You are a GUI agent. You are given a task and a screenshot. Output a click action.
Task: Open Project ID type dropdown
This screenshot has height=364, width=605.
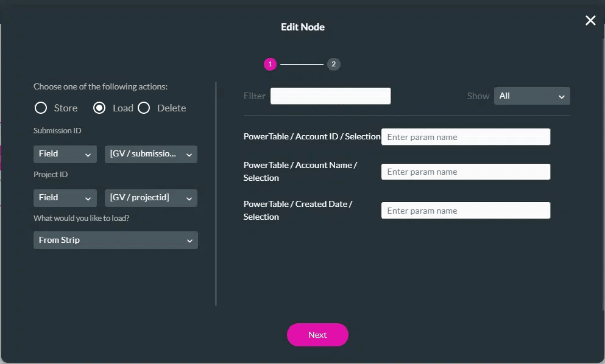tap(65, 198)
